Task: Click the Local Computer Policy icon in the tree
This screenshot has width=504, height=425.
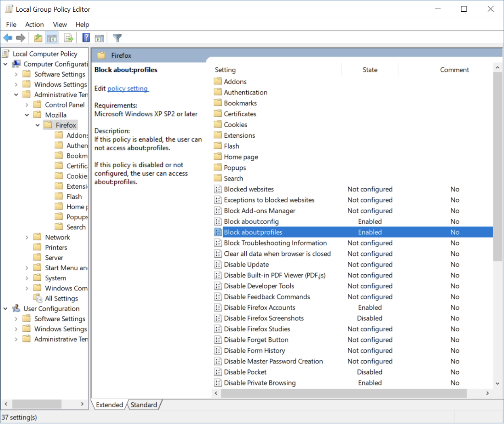Action: [x=6, y=54]
